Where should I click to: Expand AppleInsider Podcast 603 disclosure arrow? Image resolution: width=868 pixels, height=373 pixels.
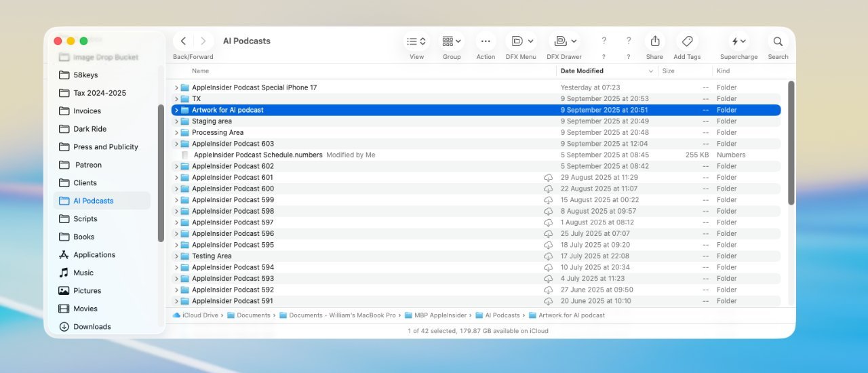(x=176, y=144)
